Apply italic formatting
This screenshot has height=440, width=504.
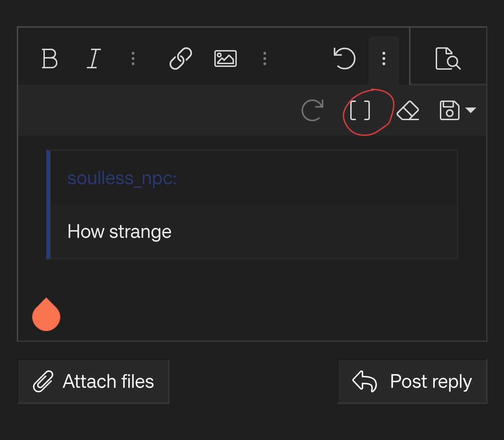tap(93, 59)
